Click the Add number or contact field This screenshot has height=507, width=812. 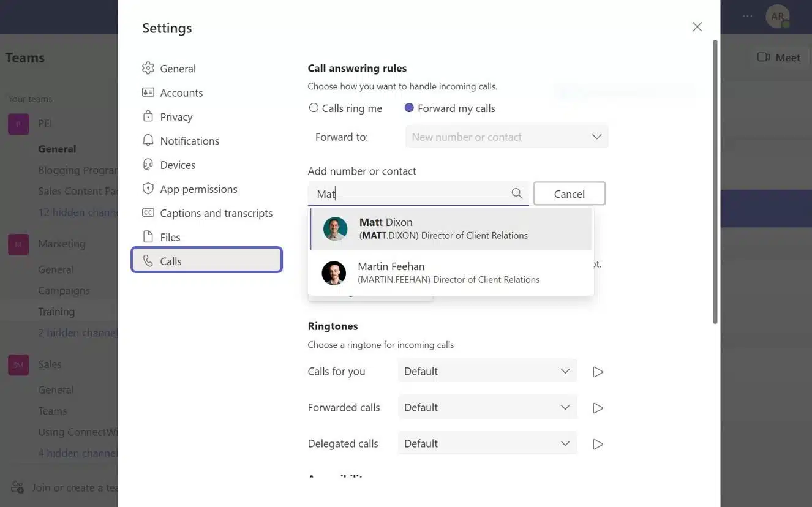coord(418,193)
